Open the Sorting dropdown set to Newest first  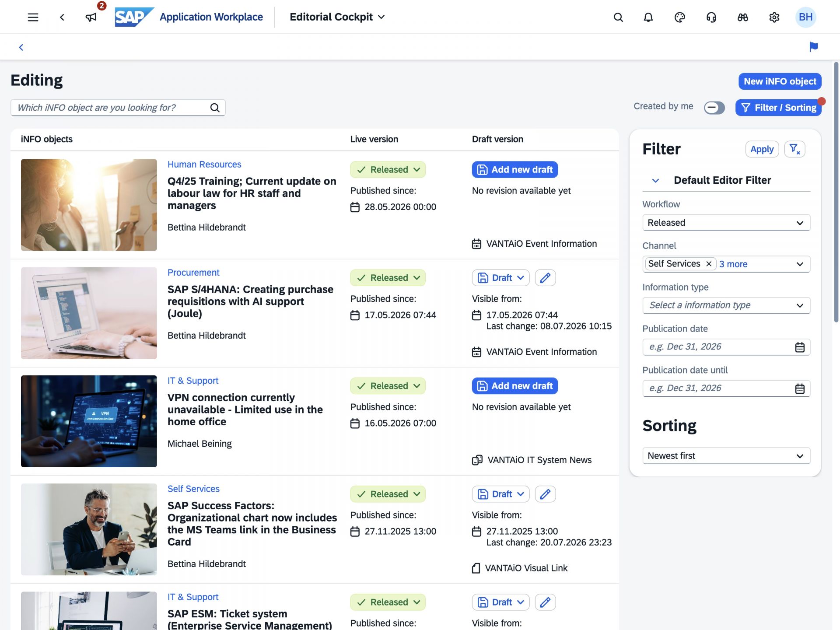pos(726,456)
